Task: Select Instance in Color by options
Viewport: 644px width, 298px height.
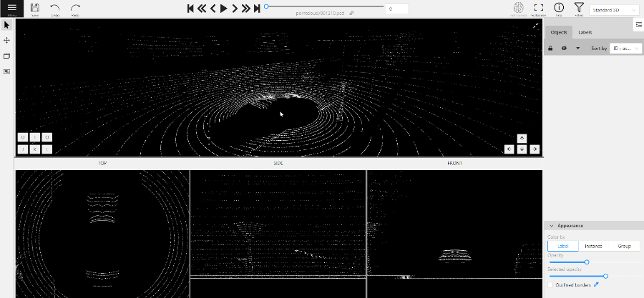Action: click(x=593, y=246)
